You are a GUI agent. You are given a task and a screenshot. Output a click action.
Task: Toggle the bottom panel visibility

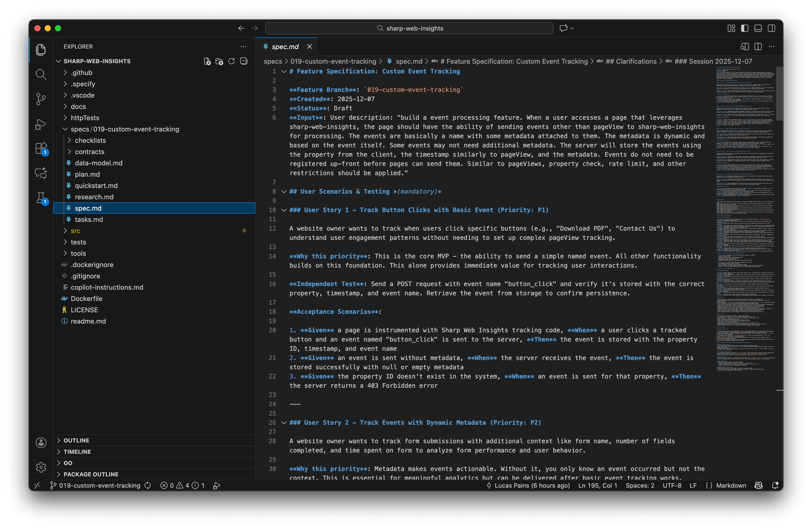[x=758, y=28]
